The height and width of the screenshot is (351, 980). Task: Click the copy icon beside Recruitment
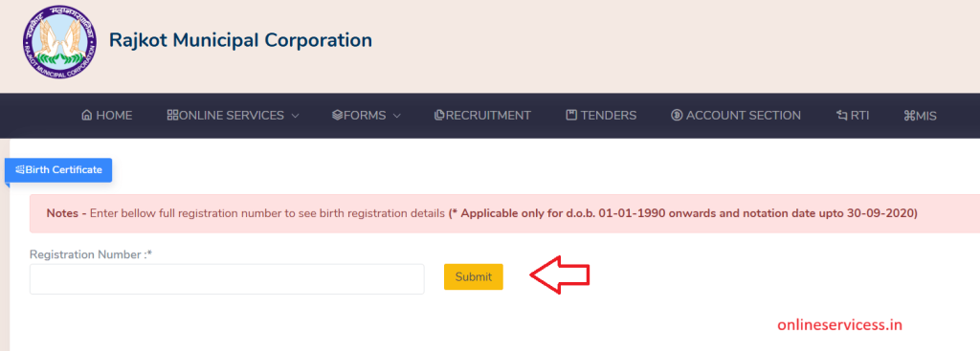[x=439, y=116]
